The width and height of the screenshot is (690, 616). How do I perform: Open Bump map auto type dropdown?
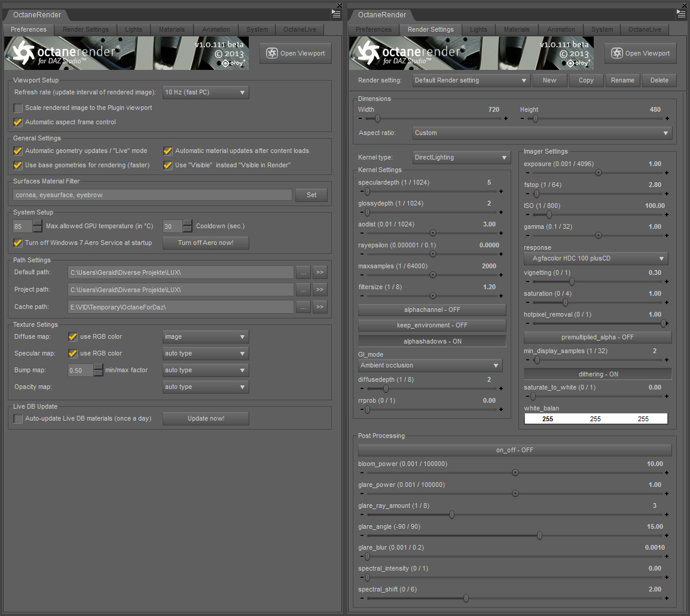[206, 370]
